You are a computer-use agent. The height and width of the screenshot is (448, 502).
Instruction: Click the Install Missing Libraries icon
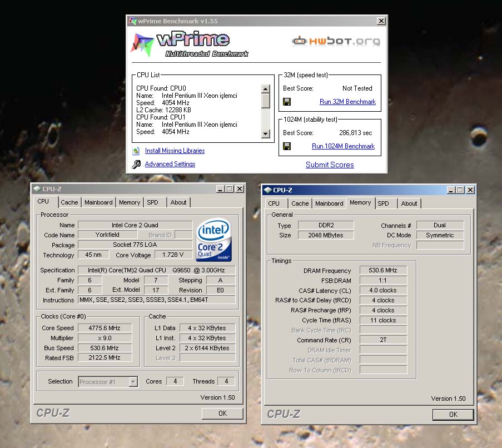[x=136, y=151]
